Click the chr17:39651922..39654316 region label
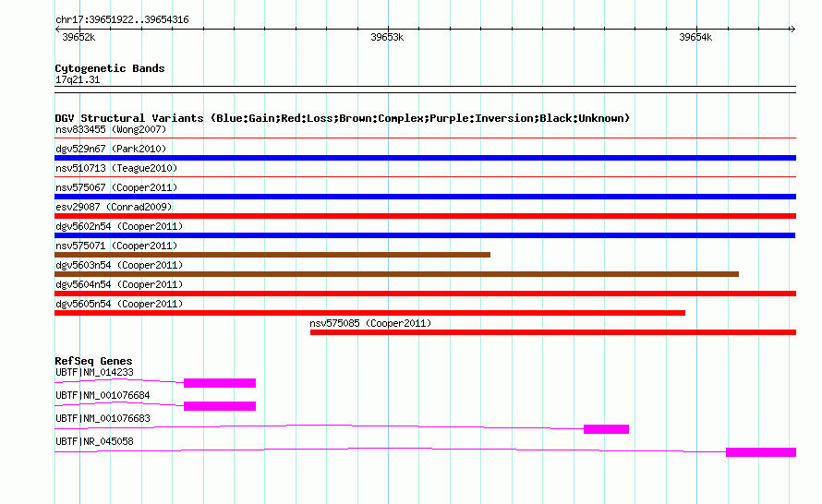Screen dimensions: 822x504 (x=122, y=20)
